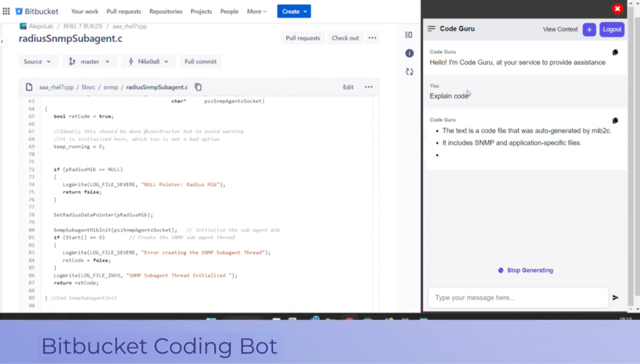Open the app switcher grid icon
Screen dimensions: 640x364
(x=6, y=12)
